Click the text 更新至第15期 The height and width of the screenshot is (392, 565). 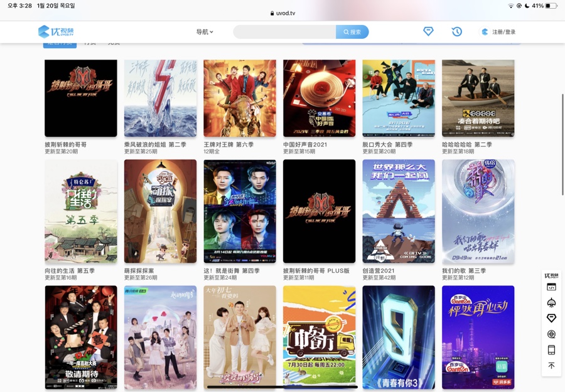click(x=299, y=152)
